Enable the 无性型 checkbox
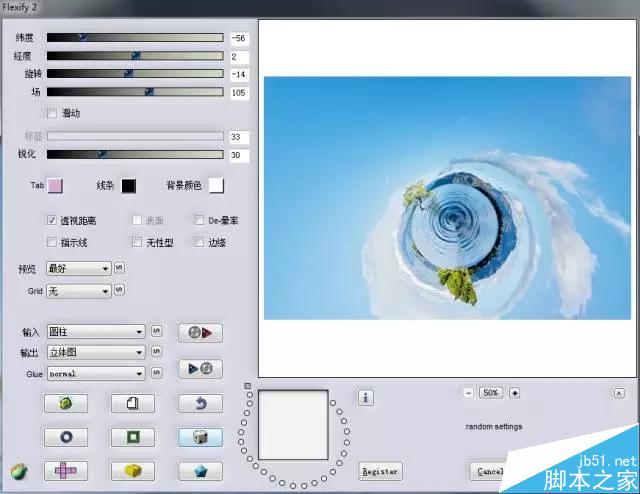 (x=137, y=243)
